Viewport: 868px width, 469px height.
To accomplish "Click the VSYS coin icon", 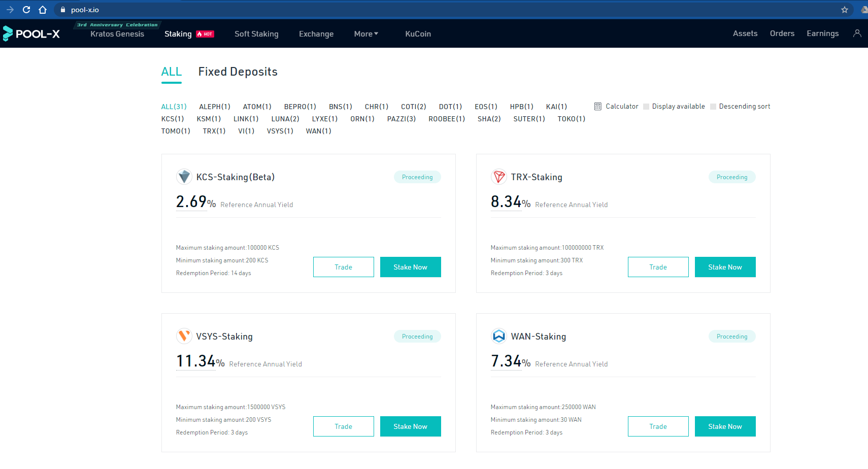I will point(184,336).
